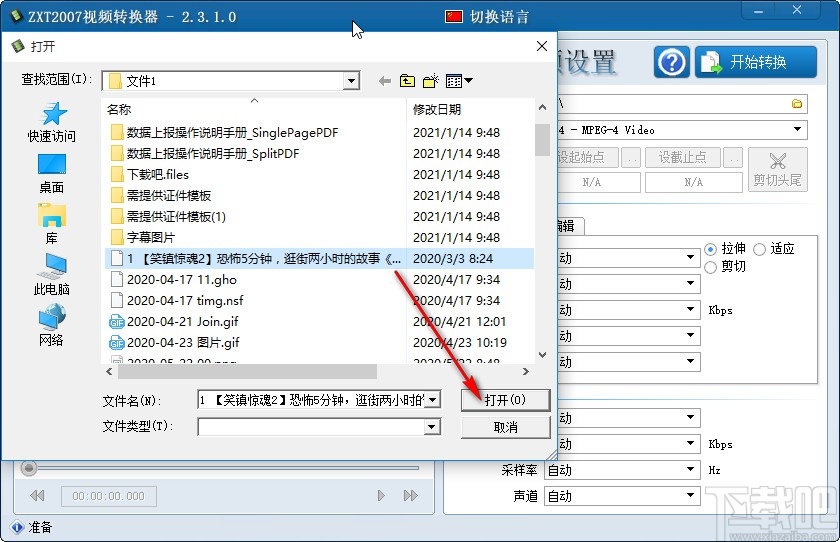The width and height of the screenshot is (840, 542).
Task: Open the video bitrate dropdown beside Kbps
Action: coord(691,310)
